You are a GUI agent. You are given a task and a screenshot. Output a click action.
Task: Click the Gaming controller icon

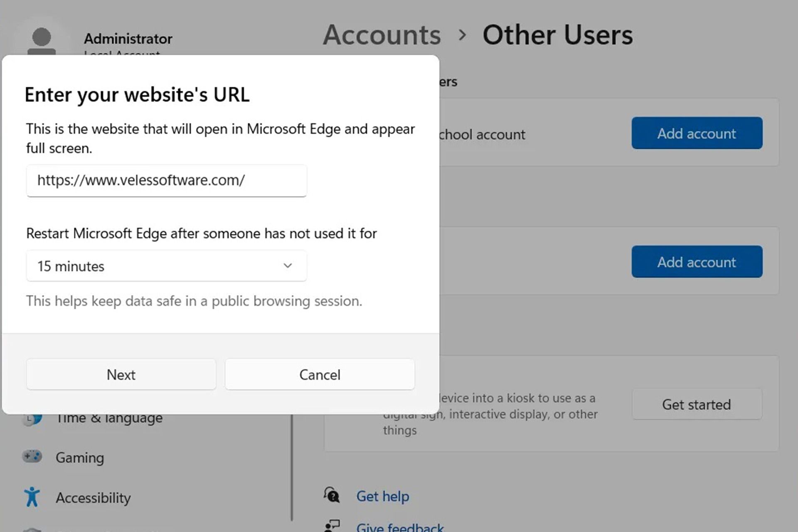32,456
